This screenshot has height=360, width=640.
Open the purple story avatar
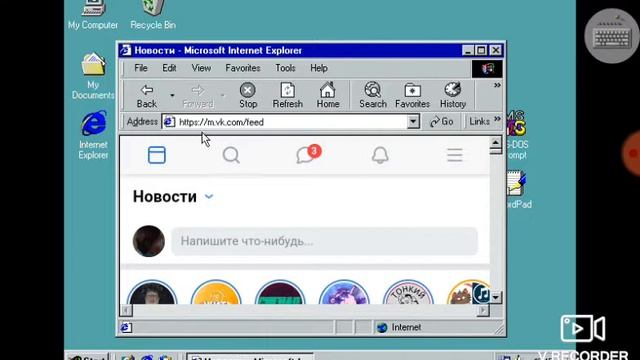click(x=344, y=292)
